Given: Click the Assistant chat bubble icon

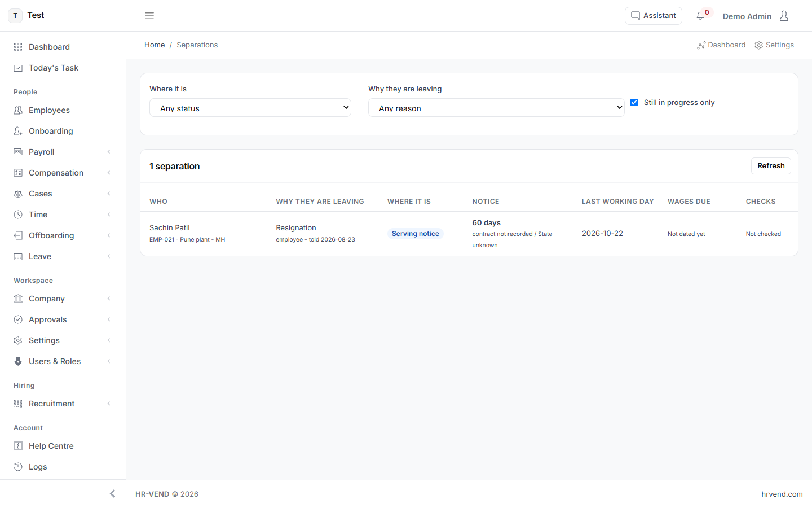Looking at the screenshot, I should point(636,16).
